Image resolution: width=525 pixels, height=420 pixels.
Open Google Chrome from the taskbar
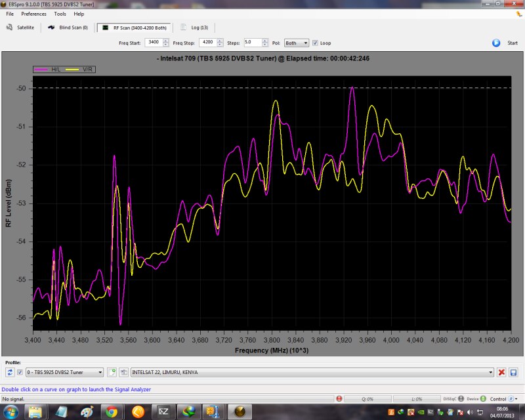coord(112,411)
